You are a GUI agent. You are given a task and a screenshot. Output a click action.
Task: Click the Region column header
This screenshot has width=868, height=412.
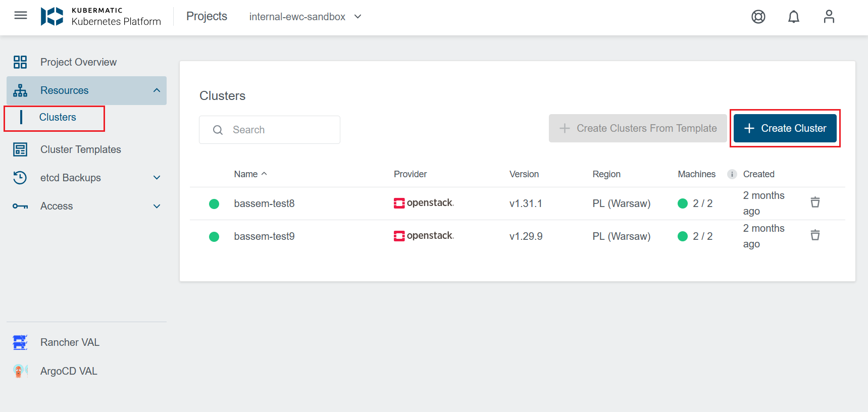click(606, 174)
